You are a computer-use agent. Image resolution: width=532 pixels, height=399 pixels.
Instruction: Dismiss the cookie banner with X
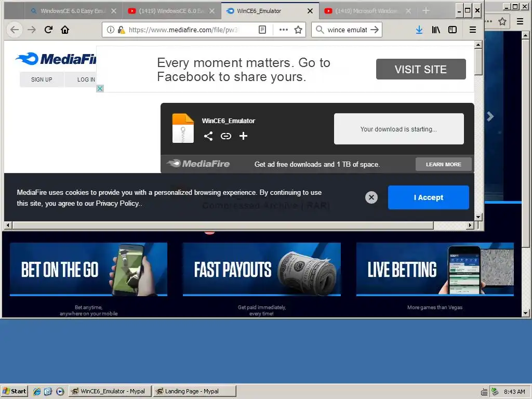coord(371,197)
